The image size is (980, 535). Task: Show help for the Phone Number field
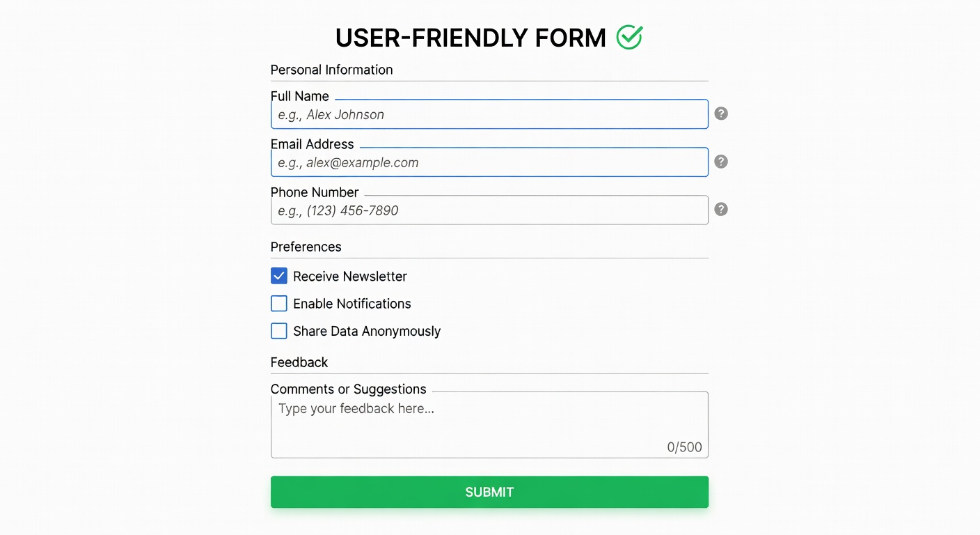(721, 209)
